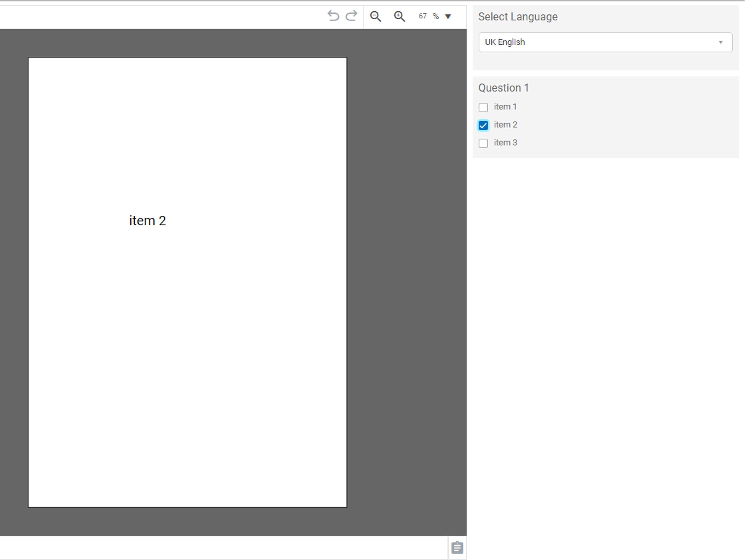Click the redo icon
Image resolution: width=745 pixels, height=560 pixels.
[351, 16]
